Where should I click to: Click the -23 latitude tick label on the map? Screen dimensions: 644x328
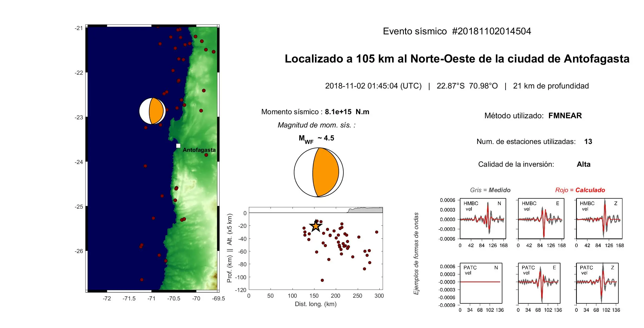click(79, 117)
